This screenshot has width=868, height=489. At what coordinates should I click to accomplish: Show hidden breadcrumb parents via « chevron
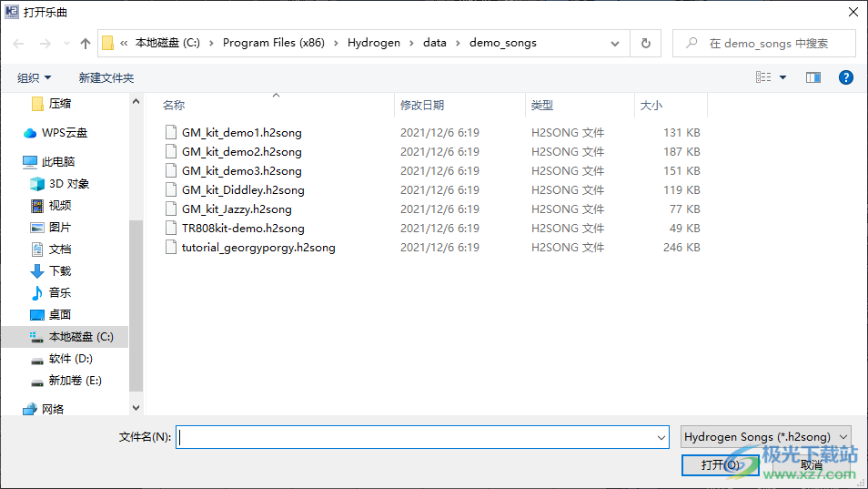pyautogui.click(x=124, y=43)
